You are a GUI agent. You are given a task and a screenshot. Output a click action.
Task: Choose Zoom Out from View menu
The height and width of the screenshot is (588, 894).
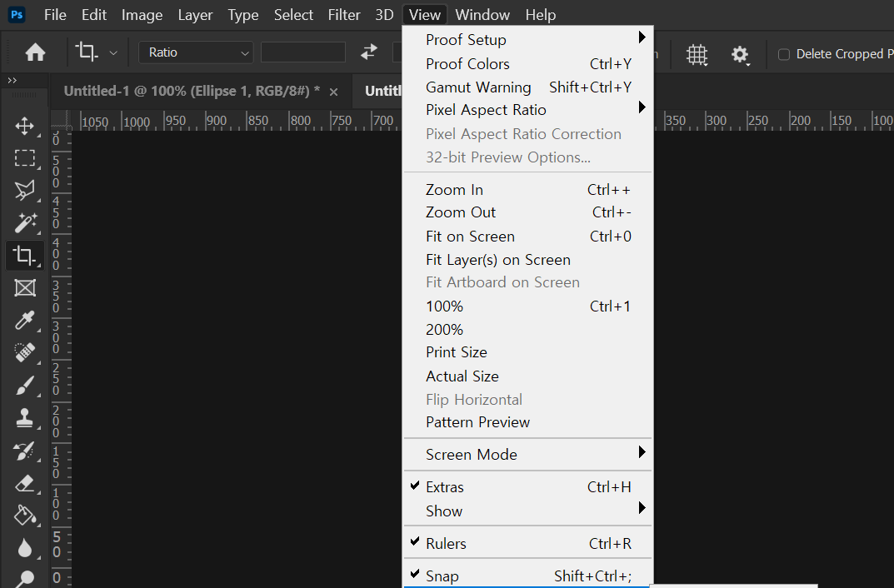pyautogui.click(x=528, y=212)
